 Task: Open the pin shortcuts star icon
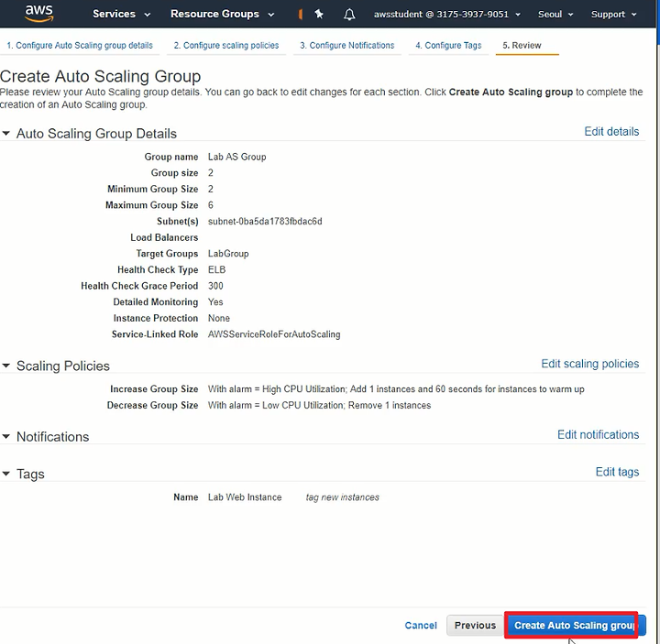pyautogui.click(x=319, y=15)
